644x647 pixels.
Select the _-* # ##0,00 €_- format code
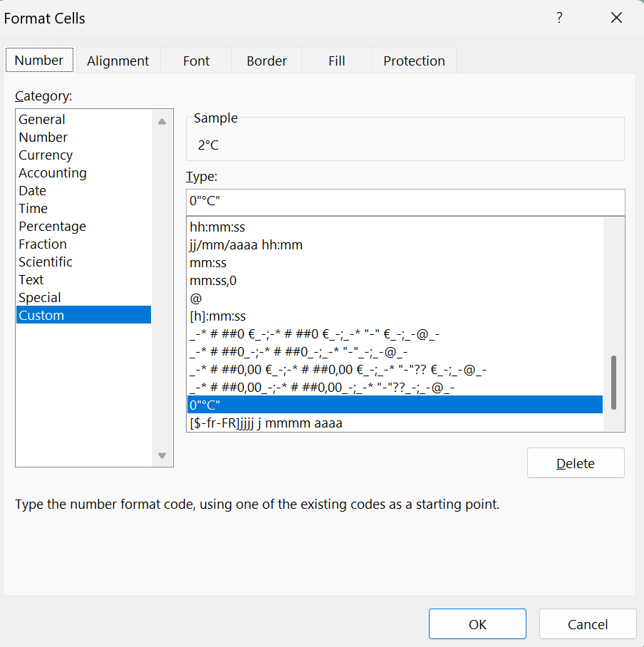point(395,369)
